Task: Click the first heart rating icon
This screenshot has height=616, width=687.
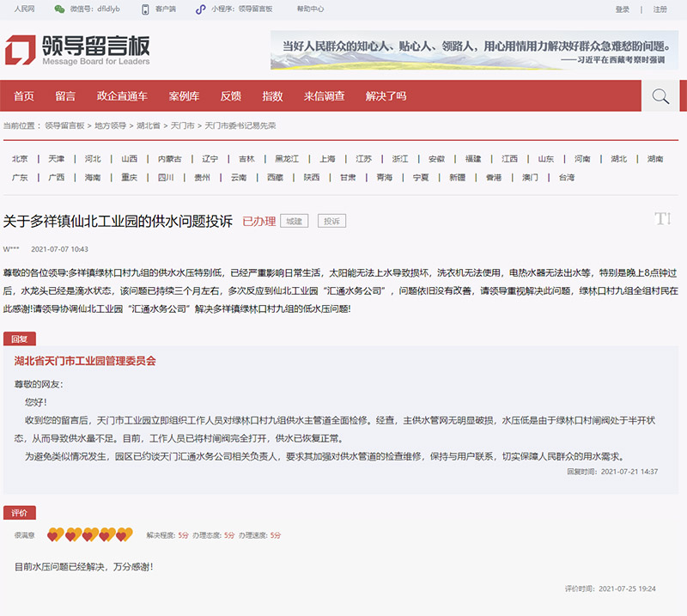Action: coord(54,535)
